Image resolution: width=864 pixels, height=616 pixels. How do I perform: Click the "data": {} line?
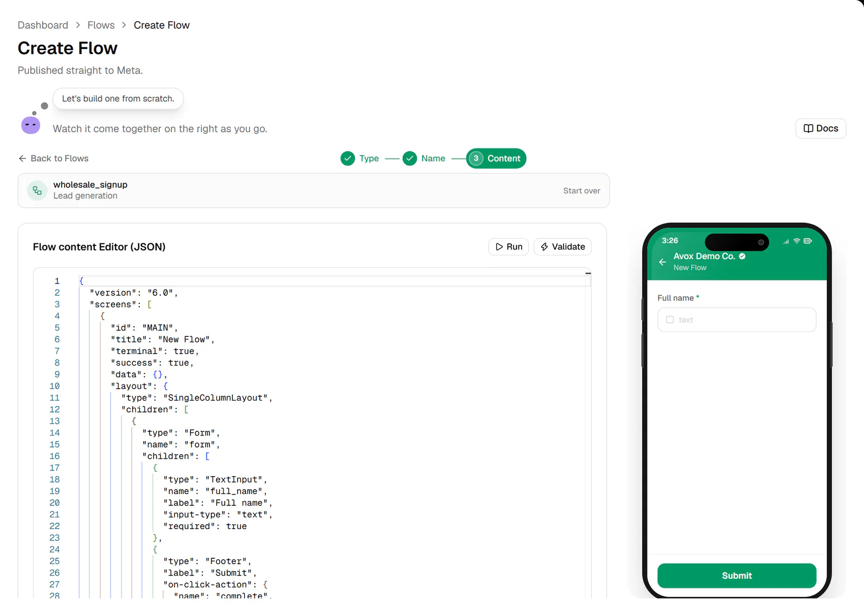pyautogui.click(x=139, y=375)
